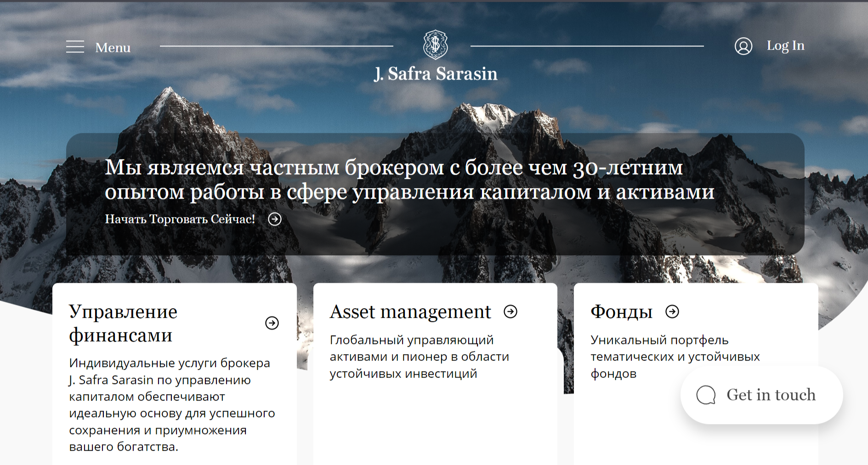
Task: Click arrow icon on Управление финансами card
Action: click(x=272, y=323)
